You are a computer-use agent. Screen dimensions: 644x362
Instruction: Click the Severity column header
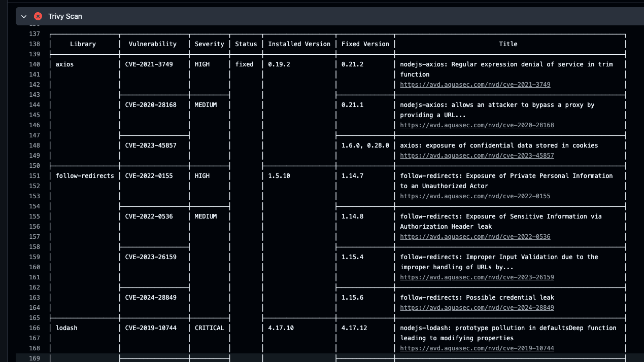click(210, 44)
